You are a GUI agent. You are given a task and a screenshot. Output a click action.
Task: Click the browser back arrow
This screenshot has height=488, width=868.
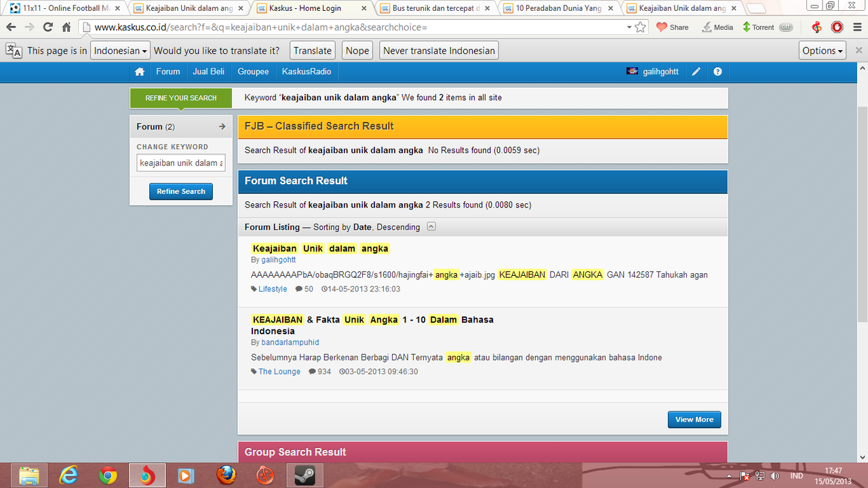click(12, 27)
